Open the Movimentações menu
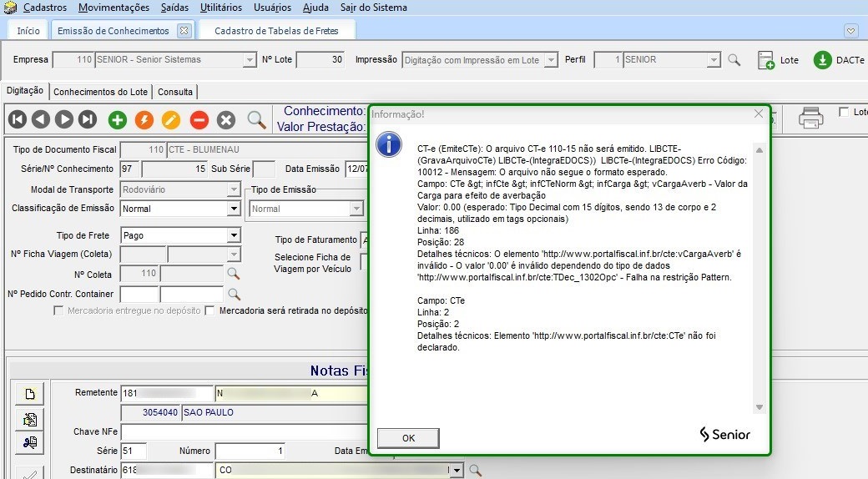 click(114, 8)
